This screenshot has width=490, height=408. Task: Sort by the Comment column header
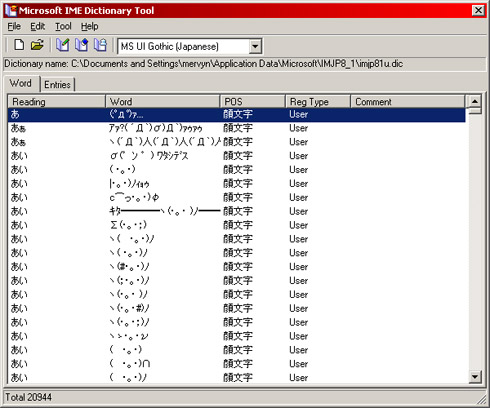point(408,101)
